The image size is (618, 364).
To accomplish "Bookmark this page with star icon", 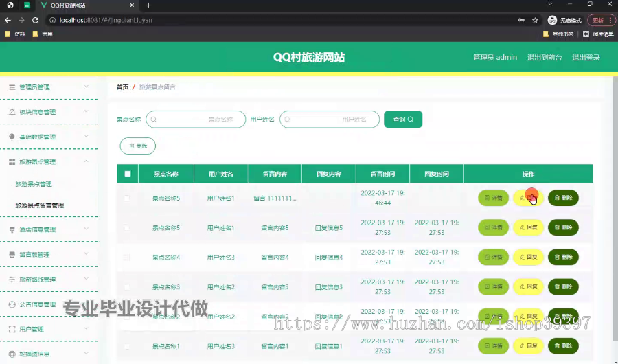I will pos(535,20).
